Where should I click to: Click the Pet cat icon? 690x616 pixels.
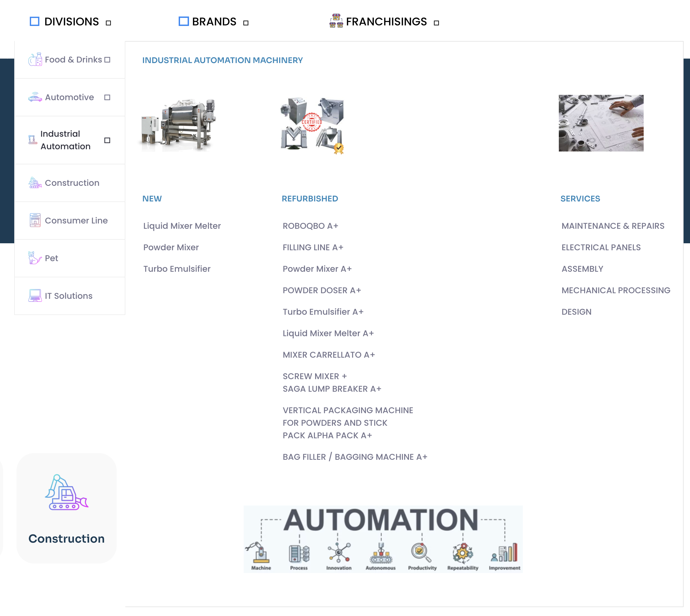35,258
